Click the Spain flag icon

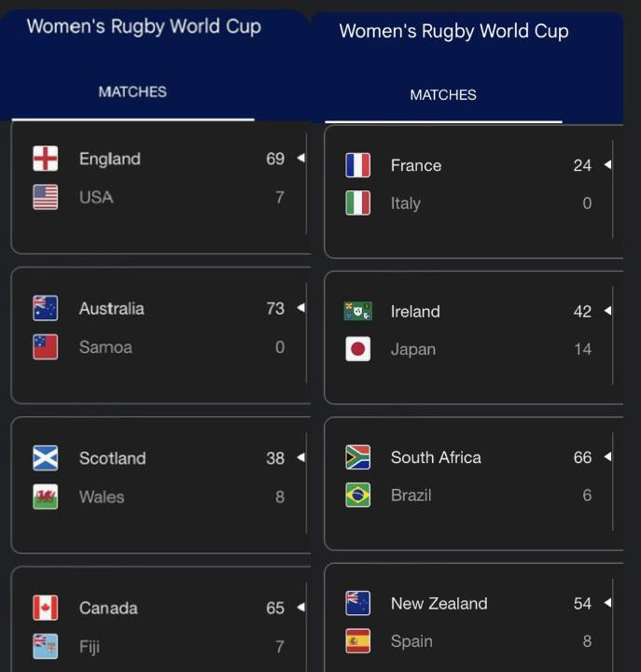point(357,641)
